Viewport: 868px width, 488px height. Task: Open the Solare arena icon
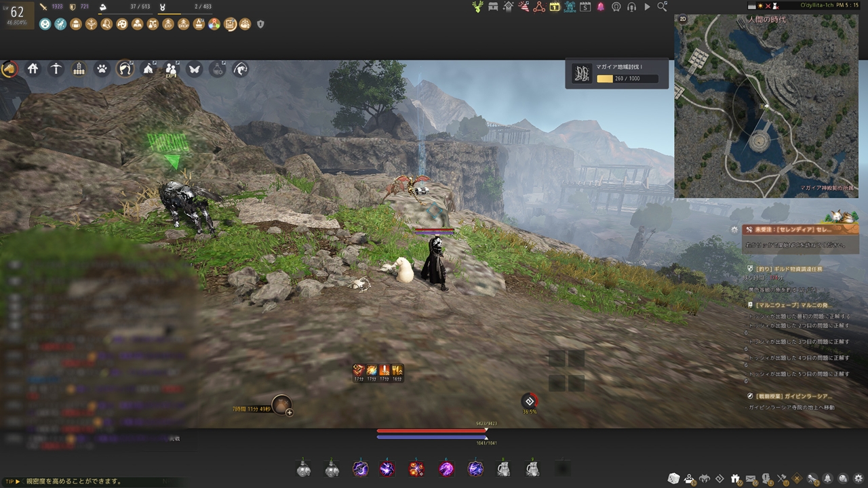[570, 7]
